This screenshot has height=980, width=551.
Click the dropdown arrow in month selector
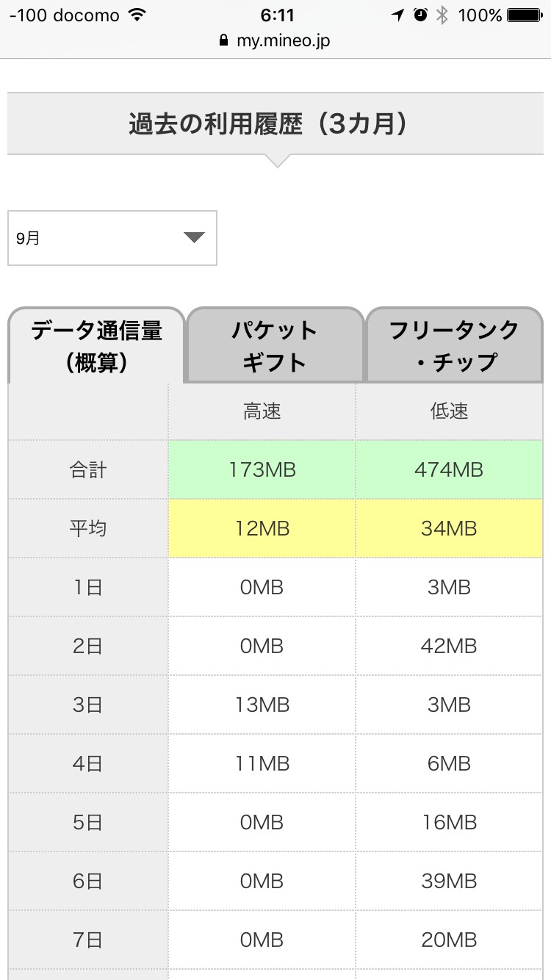(194, 237)
